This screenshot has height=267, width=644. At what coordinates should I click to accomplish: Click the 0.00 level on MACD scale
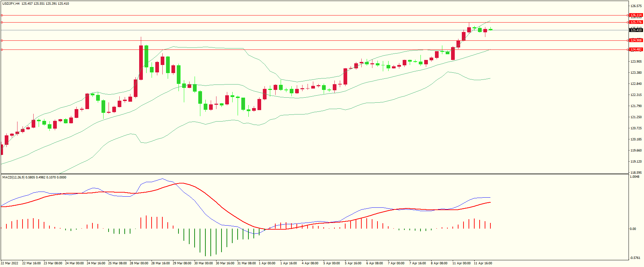[633, 229]
